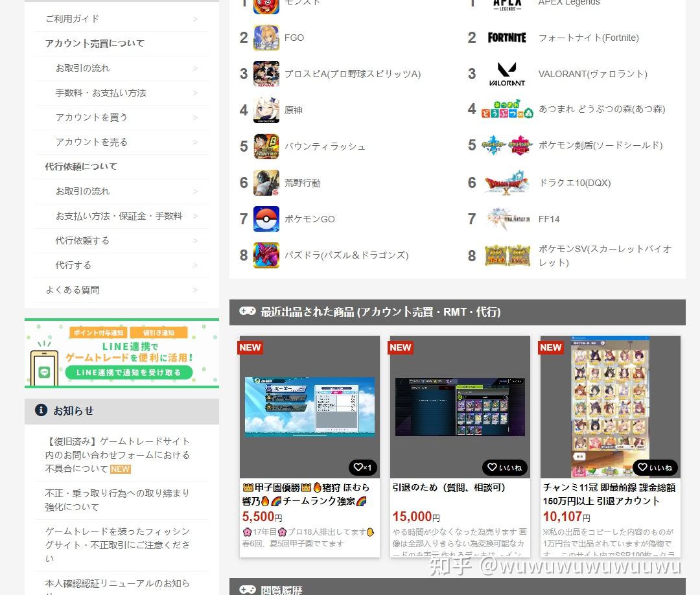Click the ポケモンGO Pokéball icon
This screenshot has width=700, height=595.
[266, 219]
